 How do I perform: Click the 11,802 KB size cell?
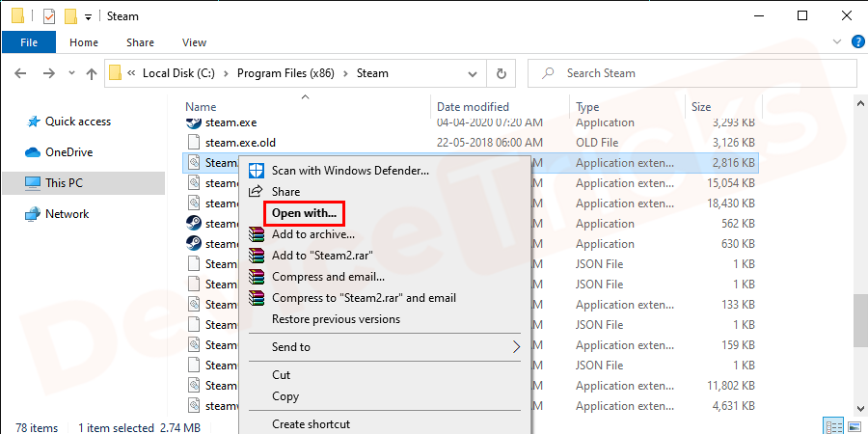click(x=731, y=385)
